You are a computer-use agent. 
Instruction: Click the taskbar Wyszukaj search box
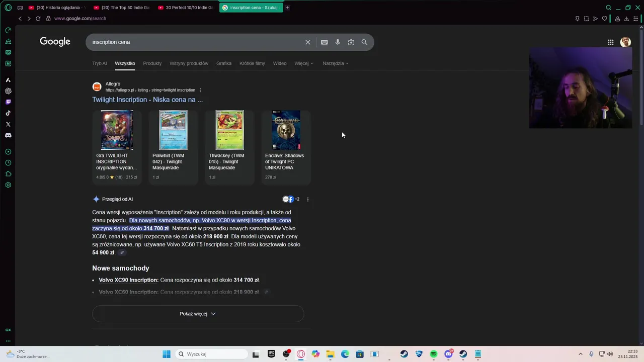[x=211, y=354]
